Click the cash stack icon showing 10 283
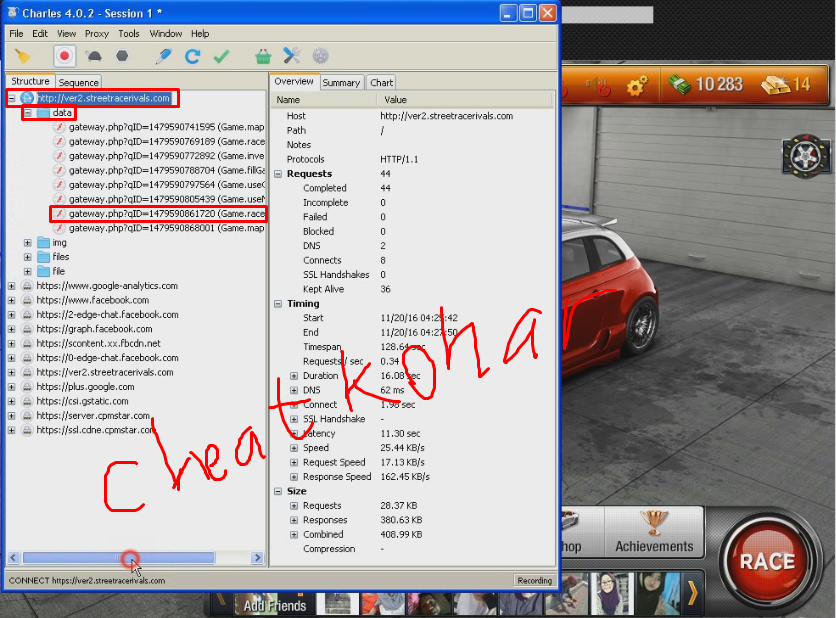This screenshot has height=618, width=836. click(x=679, y=84)
